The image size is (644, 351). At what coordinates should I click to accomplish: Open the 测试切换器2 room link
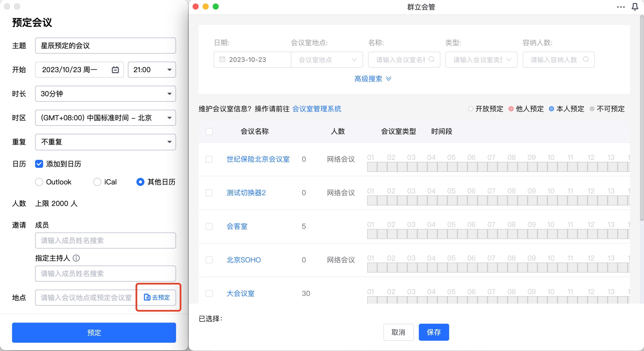tap(246, 193)
